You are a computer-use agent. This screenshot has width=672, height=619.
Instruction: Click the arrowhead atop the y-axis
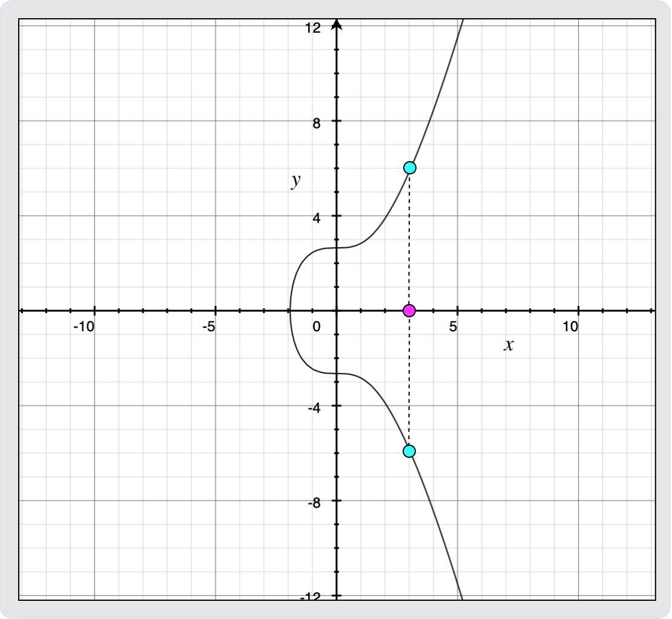pyautogui.click(x=337, y=25)
